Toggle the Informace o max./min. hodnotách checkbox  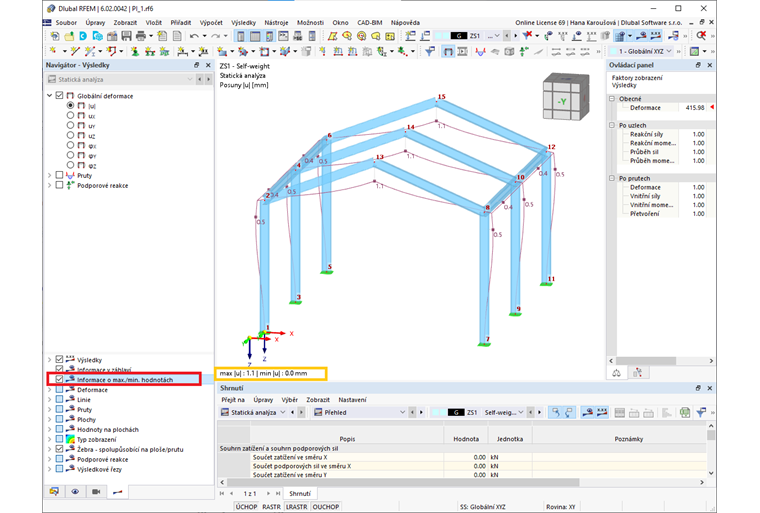pyautogui.click(x=59, y=379)
